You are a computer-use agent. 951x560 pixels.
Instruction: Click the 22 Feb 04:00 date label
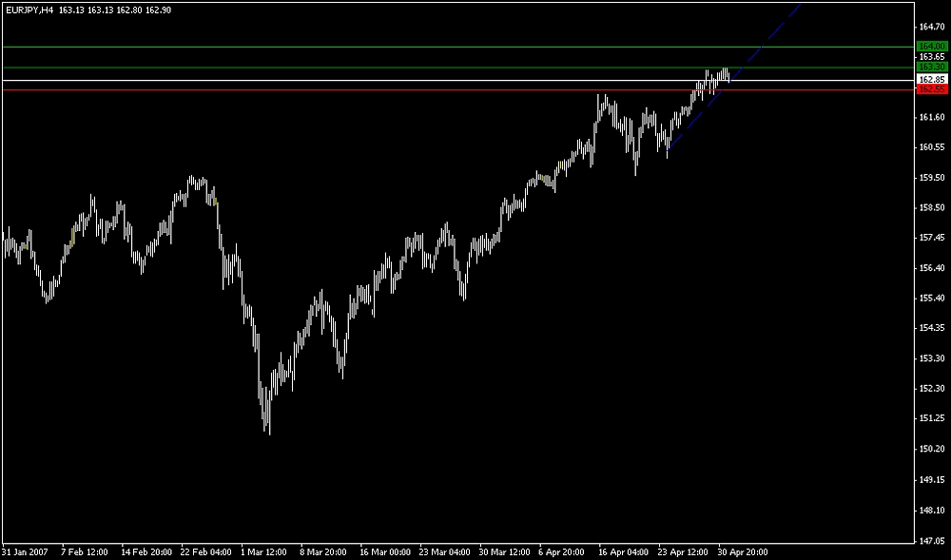point(205,552)
